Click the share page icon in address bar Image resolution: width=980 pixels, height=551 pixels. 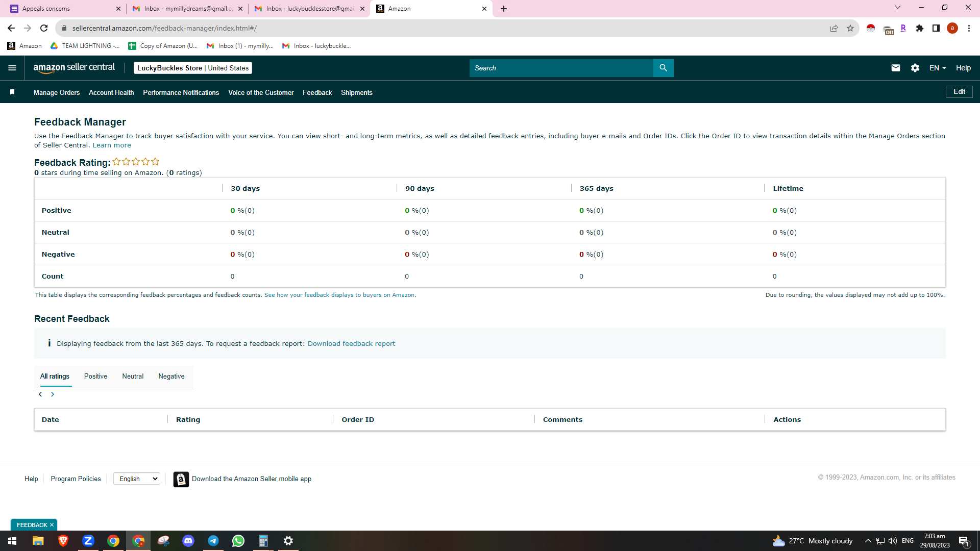[x=834, y=28]
